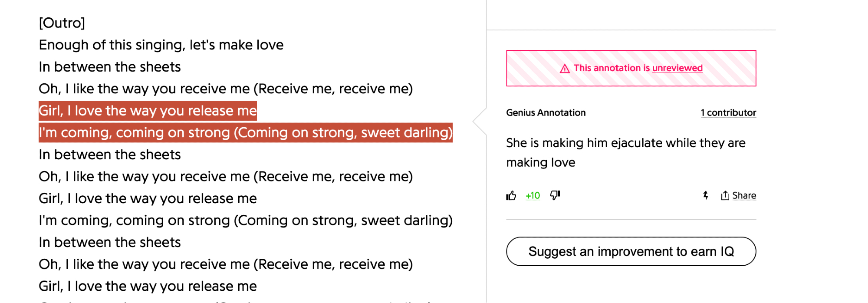
Task: Open the +10 vote count
Action: [x=533, y=196]
